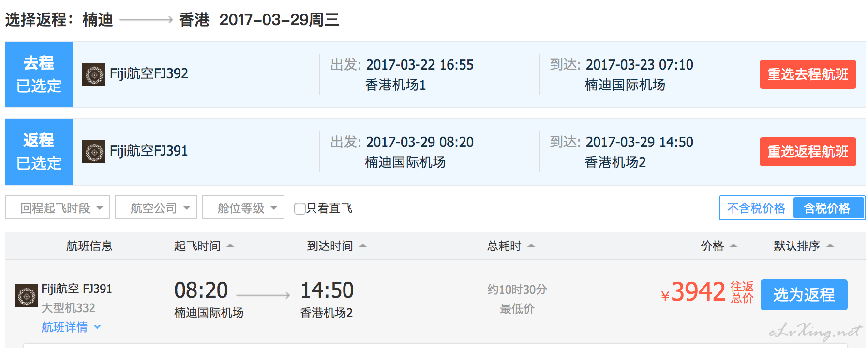This screenshot has height=348, width=868.
Task: Click the 重选返程航班 button
Action: pos(808,152)
